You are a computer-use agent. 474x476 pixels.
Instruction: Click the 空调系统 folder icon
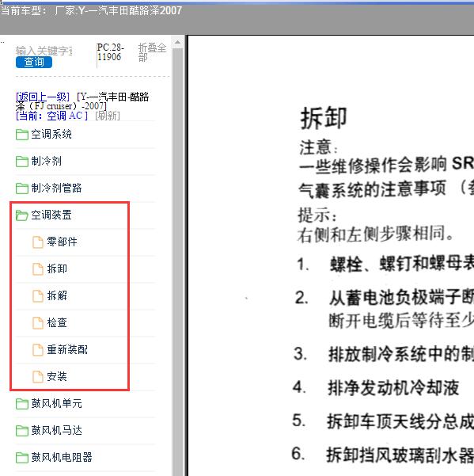[x=22, y=135]
